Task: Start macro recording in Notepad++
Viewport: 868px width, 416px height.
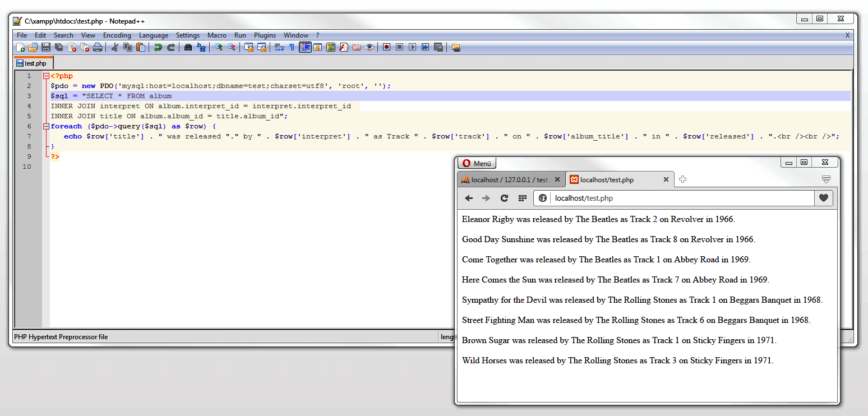Action: (386, 47)
